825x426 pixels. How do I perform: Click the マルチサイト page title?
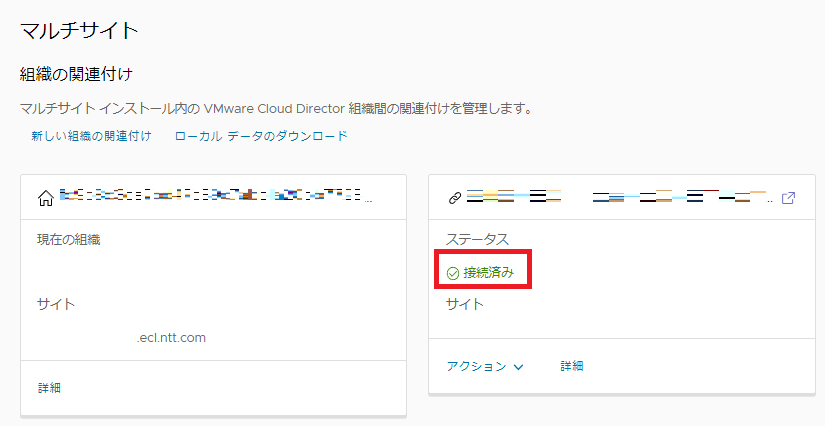79,30
